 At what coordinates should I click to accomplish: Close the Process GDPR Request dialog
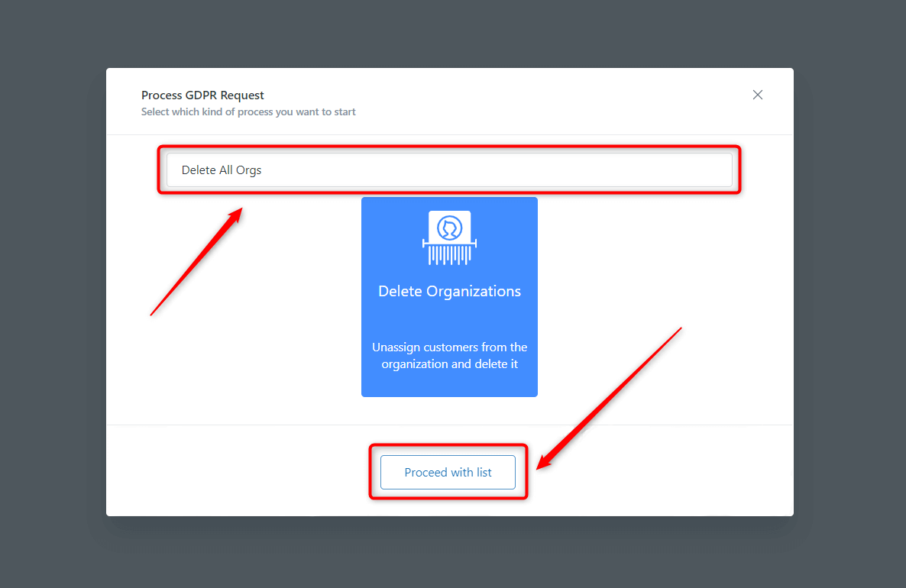point(758,95)
